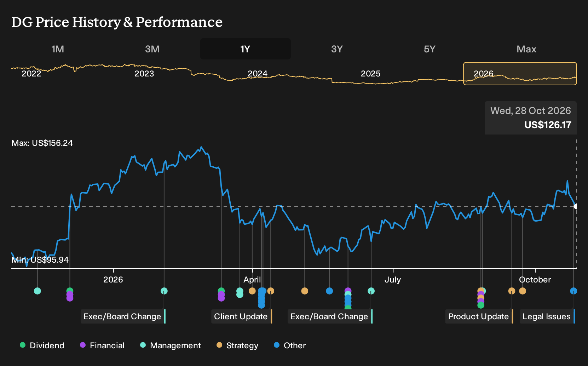The image size is (588, 366).
Task: Click the July axis label
Action: (x=393, y=280)
